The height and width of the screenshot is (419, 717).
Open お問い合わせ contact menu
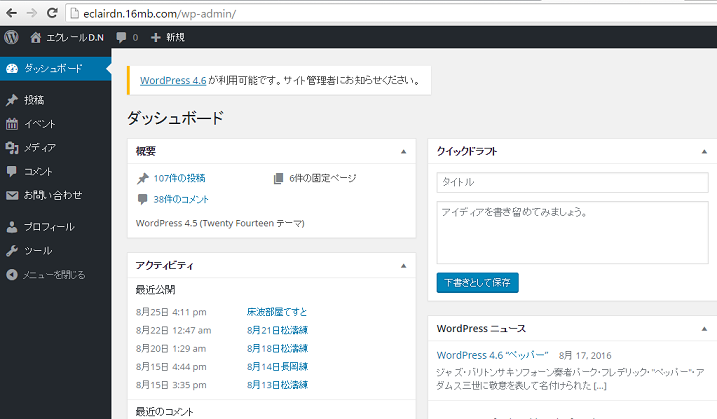point(55,195)
